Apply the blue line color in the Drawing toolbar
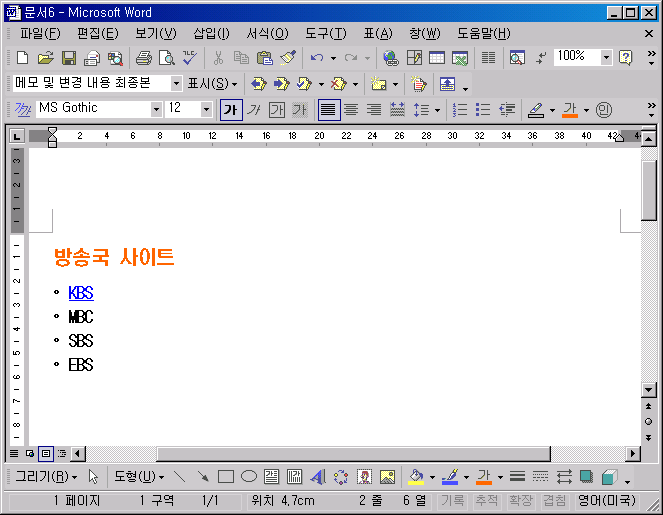This screenshot has height=515, width=663. coord(450,477)
